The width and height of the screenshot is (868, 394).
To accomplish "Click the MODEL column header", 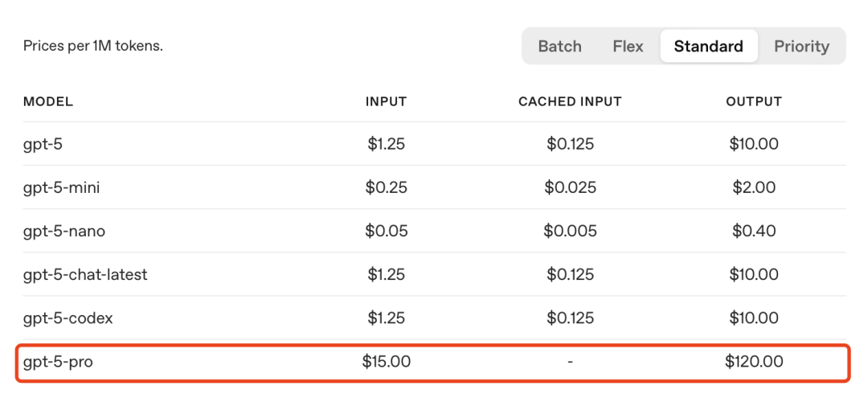I will pyautogui.click(x=48, y=101).
